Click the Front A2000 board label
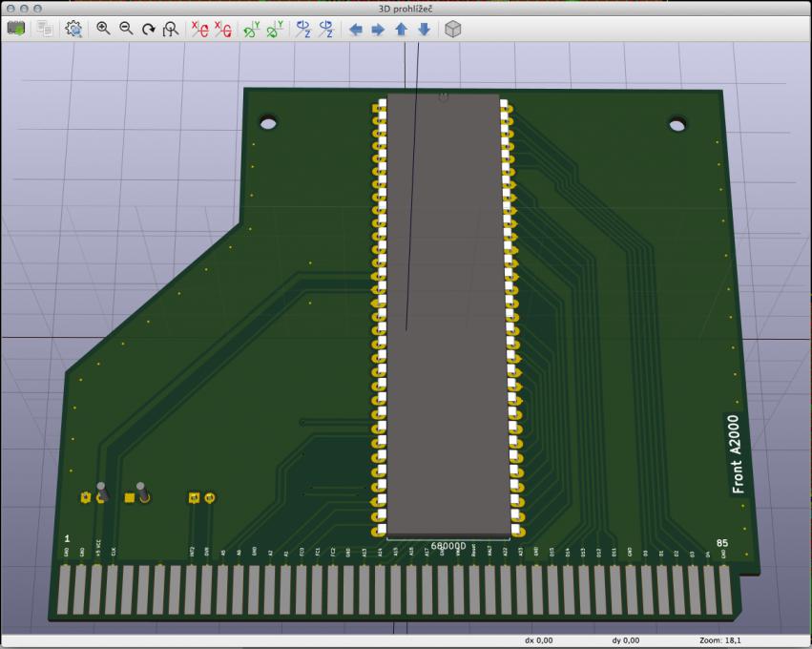 (x=736, y=454)
